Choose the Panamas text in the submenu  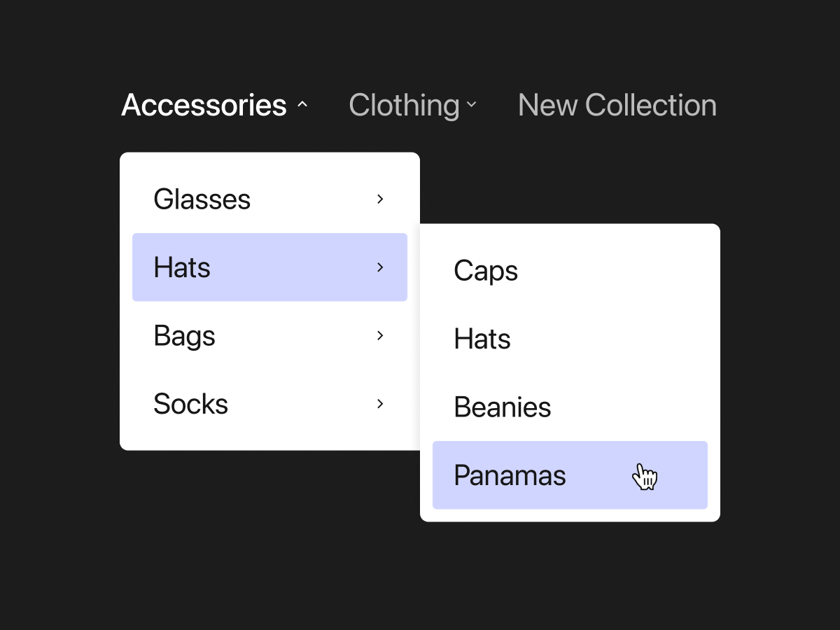pos(510,475)
